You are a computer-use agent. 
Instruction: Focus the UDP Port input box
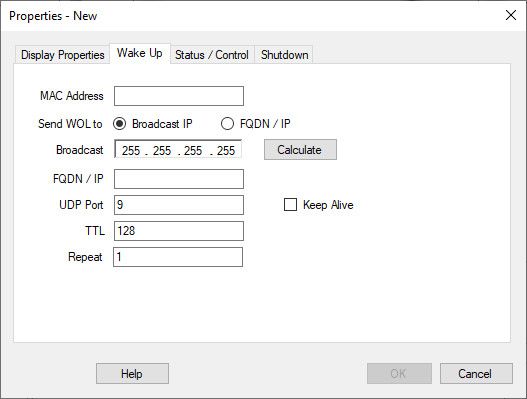(179, 205)
